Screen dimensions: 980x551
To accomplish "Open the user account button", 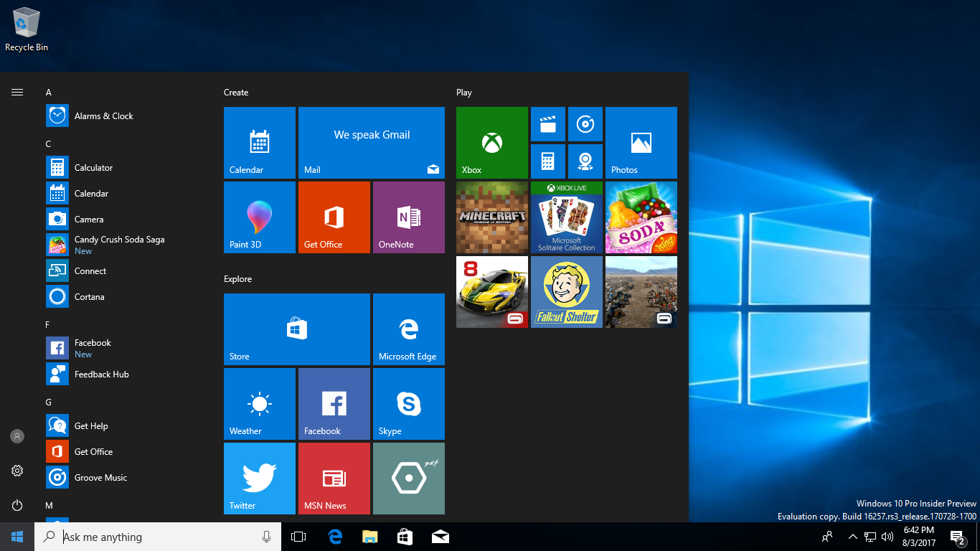I will pyautogui.click(x=17, y=436).
